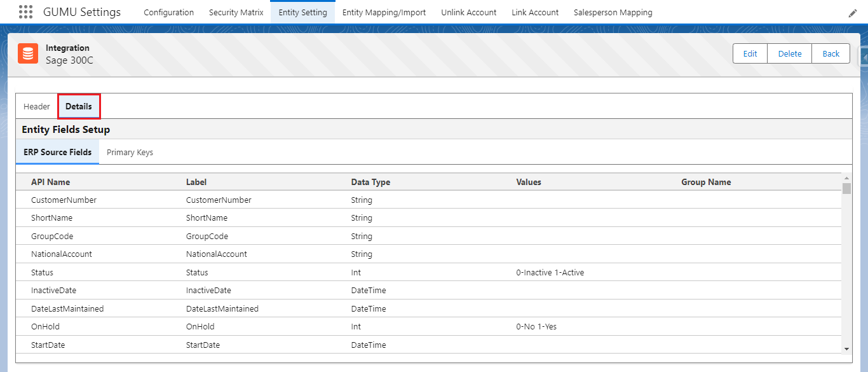This screenshot has height=372, width=868.
Task: Open the Link Account tab
Action: point(535,12)
